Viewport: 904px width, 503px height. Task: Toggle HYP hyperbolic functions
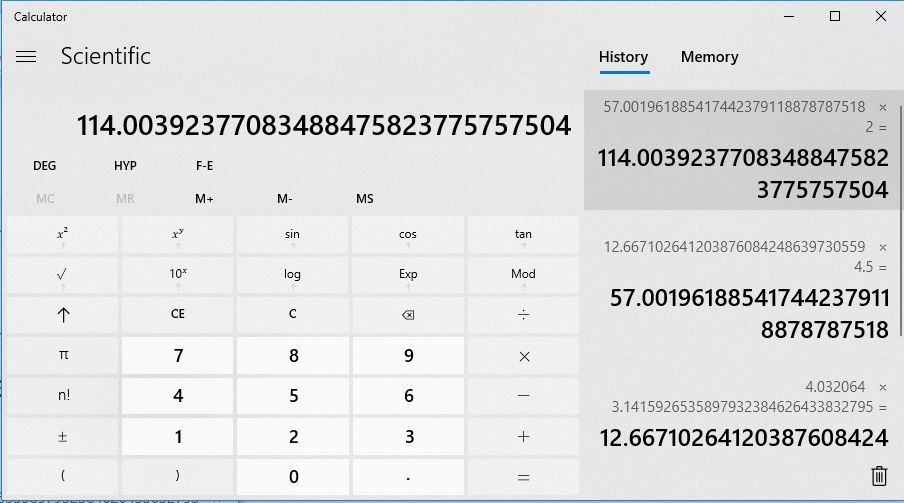click(125, 166)
